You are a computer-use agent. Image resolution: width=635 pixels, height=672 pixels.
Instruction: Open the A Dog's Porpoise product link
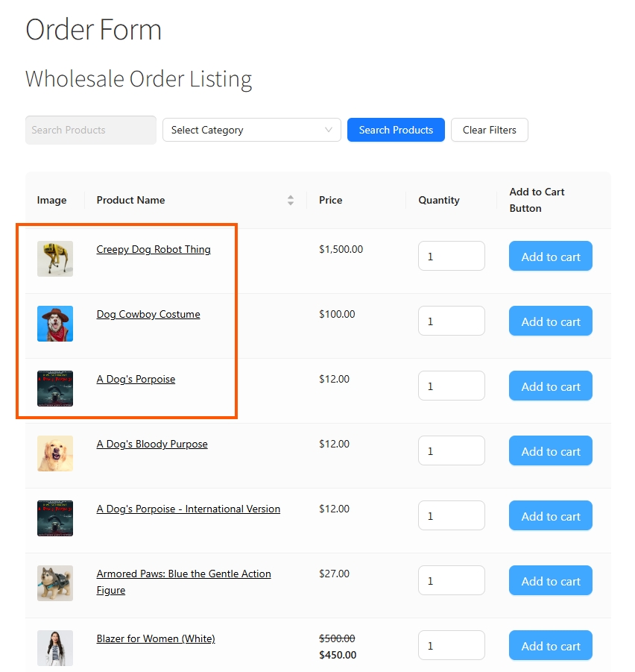[136, 380]
